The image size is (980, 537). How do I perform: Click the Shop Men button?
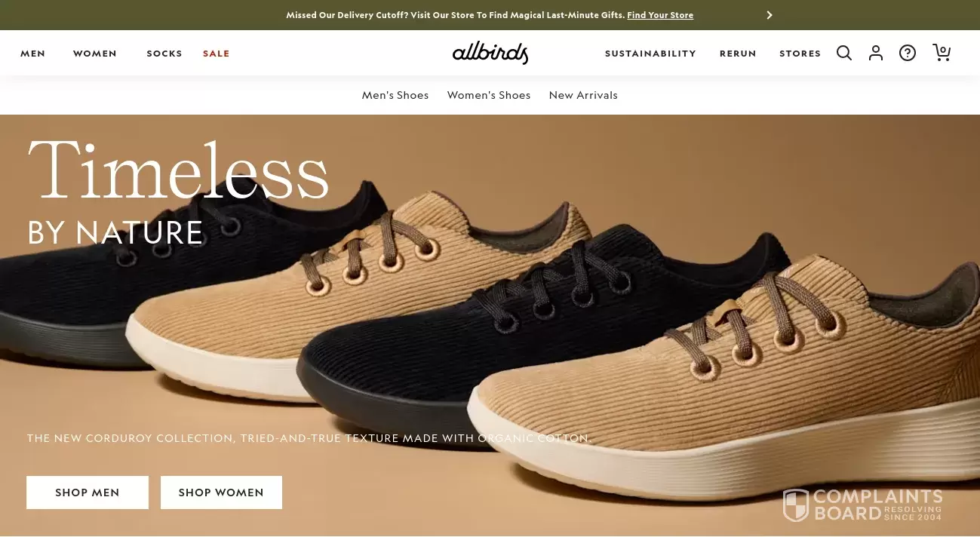(x=88, y=493)
